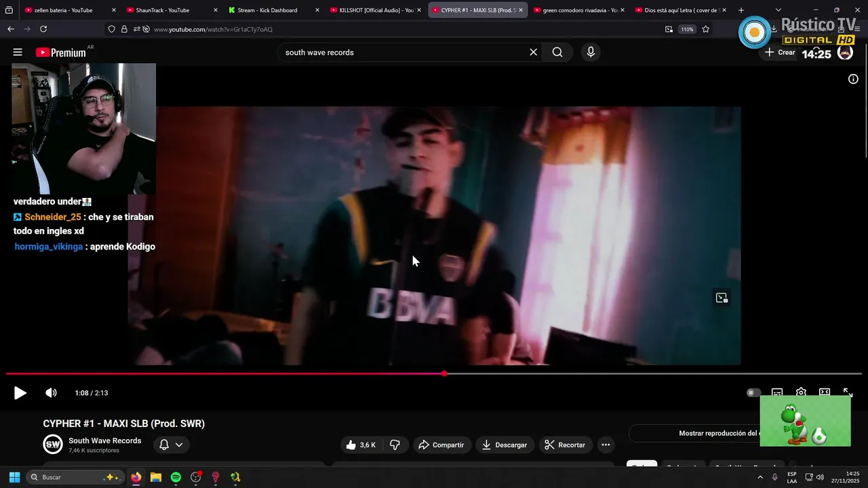
Task: Open Firefox View icon in tab bar
Action: click(9, 10)
